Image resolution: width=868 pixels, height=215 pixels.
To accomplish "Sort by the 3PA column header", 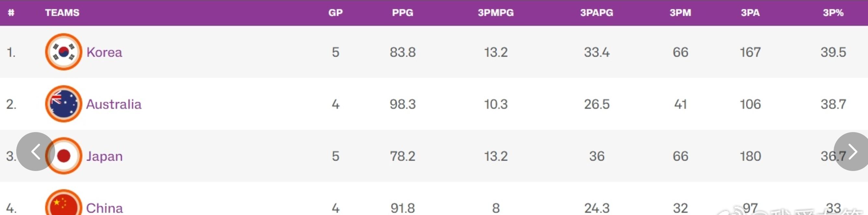I will pyautogui.click(x=750, y=13).
